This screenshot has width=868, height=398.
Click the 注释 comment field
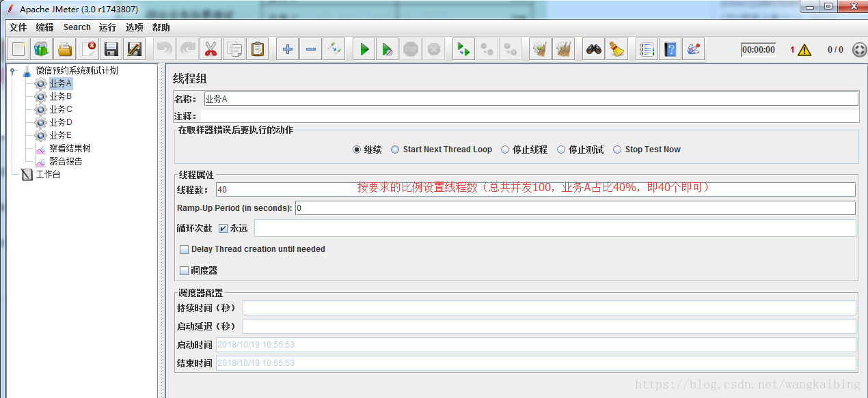pyautogui.click(x=528, y=116)
